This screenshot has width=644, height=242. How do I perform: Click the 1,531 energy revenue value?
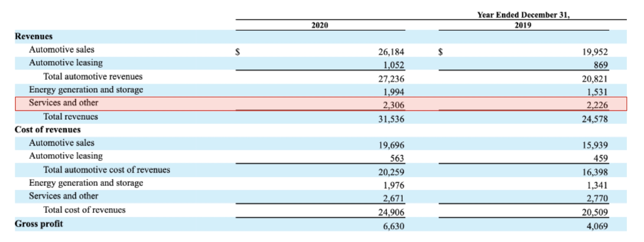click(x=597, y=92)
